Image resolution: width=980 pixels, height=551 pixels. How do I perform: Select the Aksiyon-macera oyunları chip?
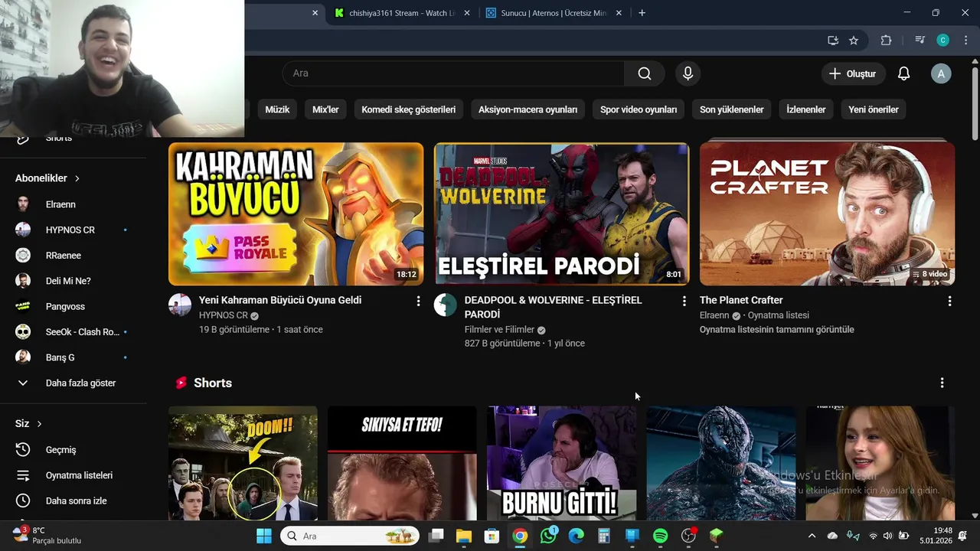[528, 109]
